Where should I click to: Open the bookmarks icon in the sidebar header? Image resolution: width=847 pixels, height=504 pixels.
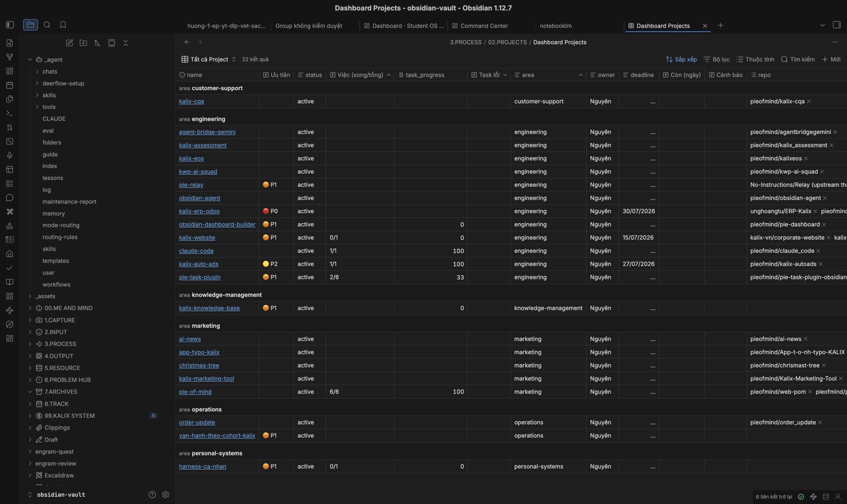tap(63, 25)
